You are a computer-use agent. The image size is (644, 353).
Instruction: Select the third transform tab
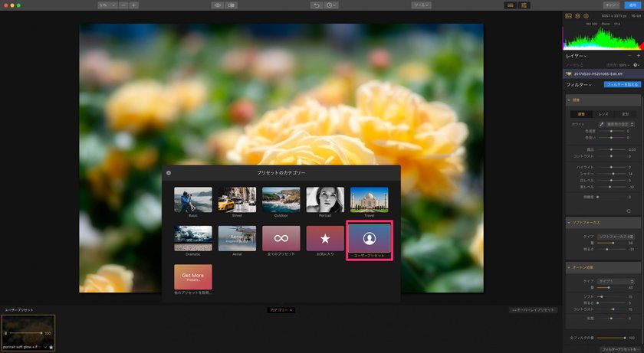pos(625,114)
